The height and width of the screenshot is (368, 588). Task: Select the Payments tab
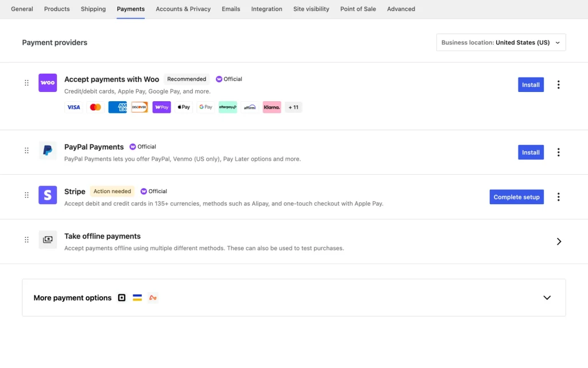[x=130, y=9]
